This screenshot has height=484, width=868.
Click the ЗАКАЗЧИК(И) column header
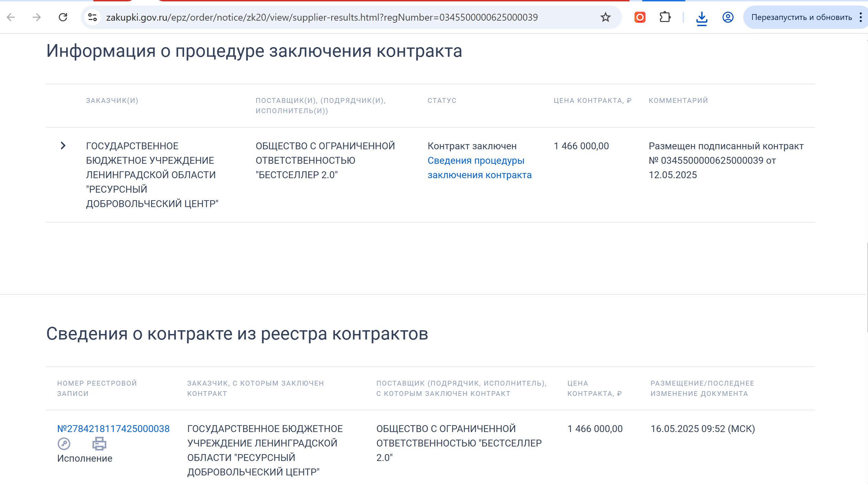(112, 100)
